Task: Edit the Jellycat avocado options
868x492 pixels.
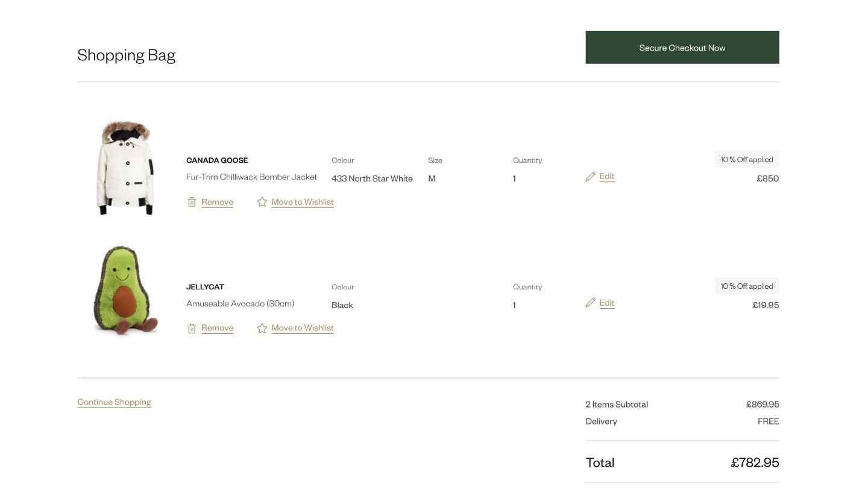Action: [607, 303]
